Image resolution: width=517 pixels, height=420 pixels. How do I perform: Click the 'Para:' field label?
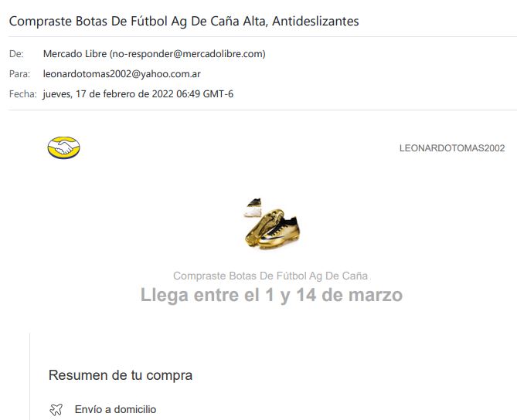coord(19,74)
